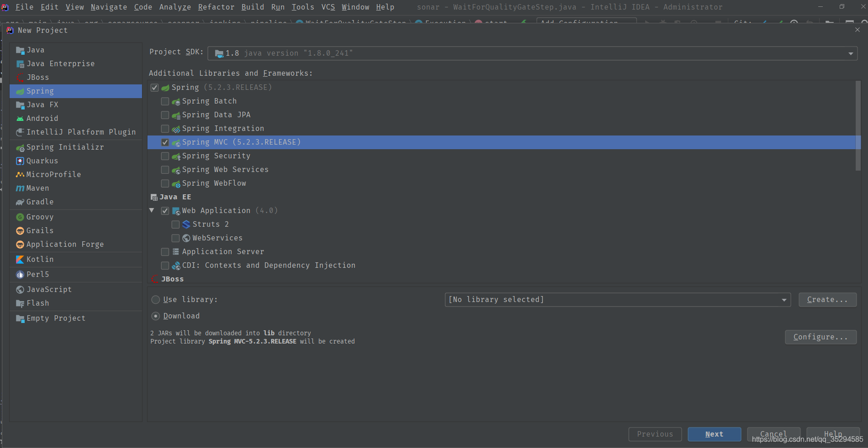
Task: Collapse the Web Application tree node
Action: [x=152, y=210]
